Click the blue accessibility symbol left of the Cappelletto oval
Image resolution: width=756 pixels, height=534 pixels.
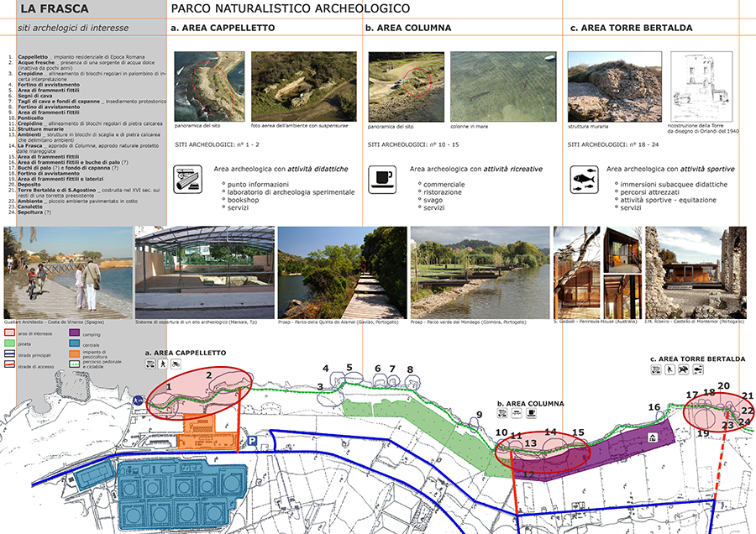(139, 400)
